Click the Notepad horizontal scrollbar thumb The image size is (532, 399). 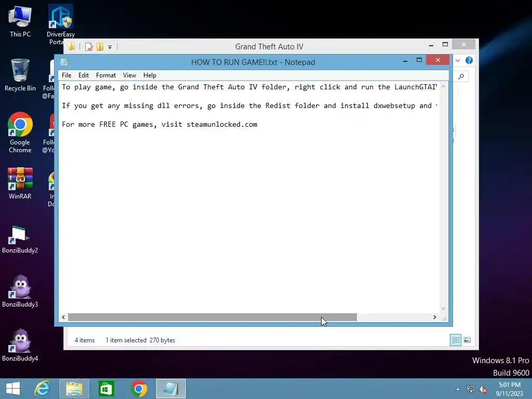212,317
